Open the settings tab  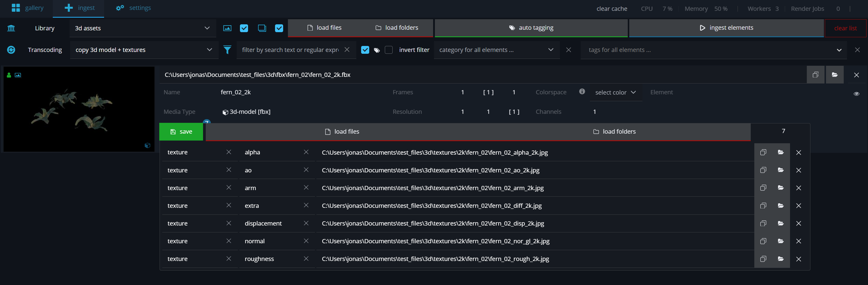(x=133, y=8)
